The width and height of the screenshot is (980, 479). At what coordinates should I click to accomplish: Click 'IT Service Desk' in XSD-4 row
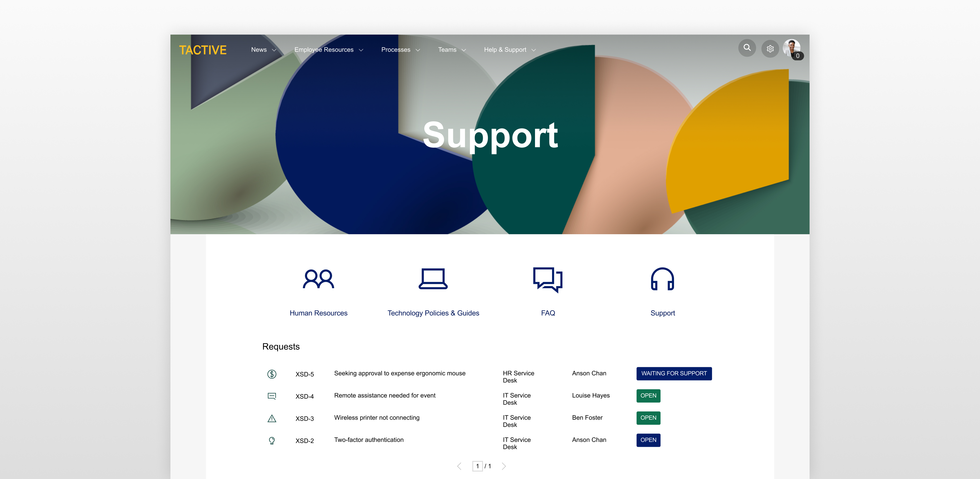tap(516, 399)
